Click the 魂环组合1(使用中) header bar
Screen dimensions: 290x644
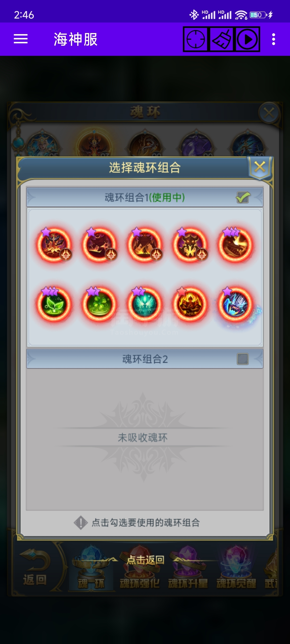145,197
